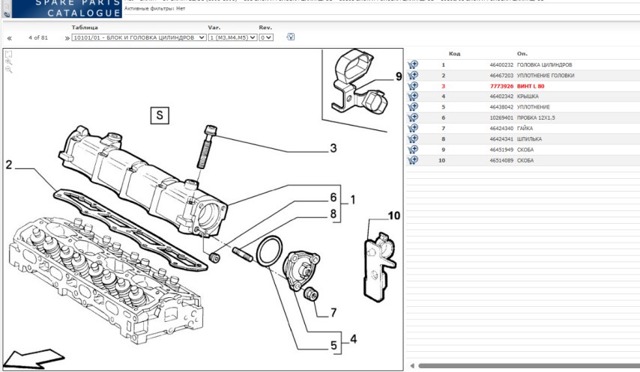
Task: Click callout number 1 in the diagram
Action: point(353,200)
